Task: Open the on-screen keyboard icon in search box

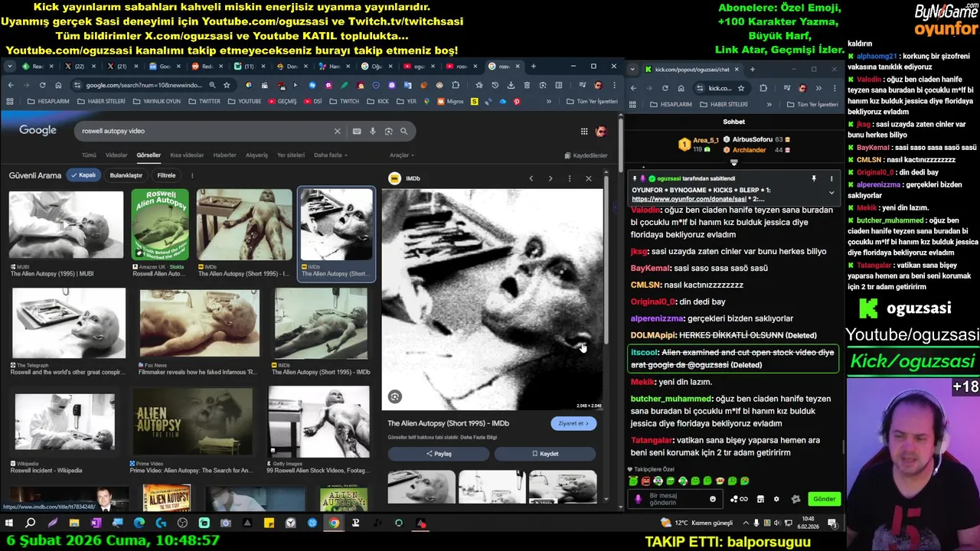Action: point(357,131)
